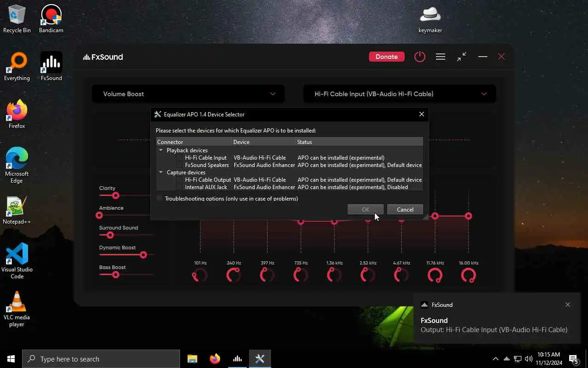This screenshot has width=588, height=368.
Task: Switch FxSound to compact view
Action: (462, 57)
